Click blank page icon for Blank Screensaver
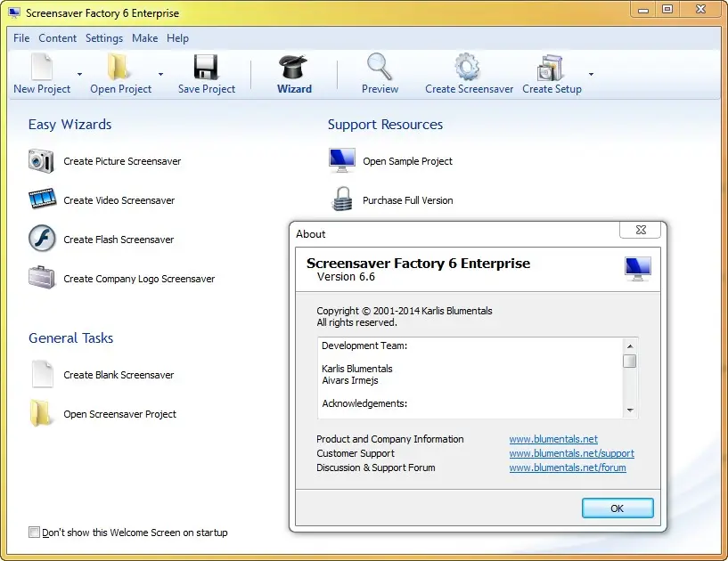Viewport: 728px width, 561px height. point(42,373)
